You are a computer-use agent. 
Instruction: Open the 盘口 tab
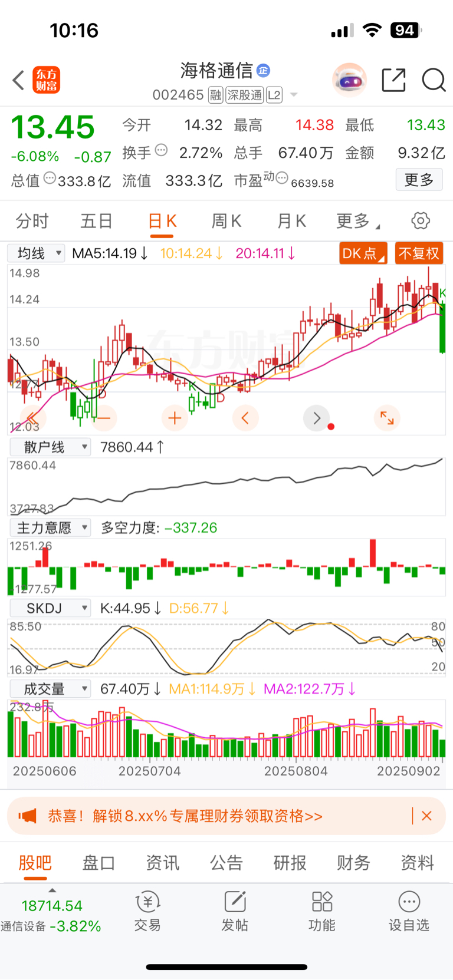point(99,863)
